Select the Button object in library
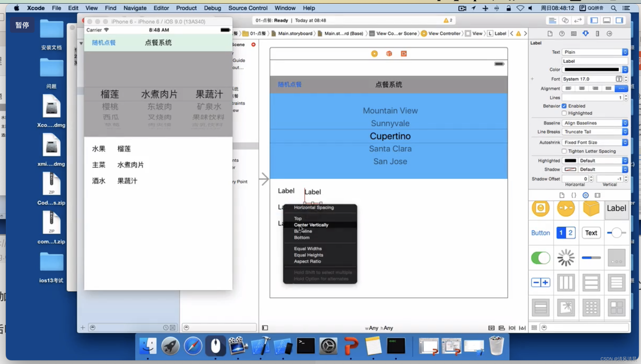This screenshot has width=641, height=364. point(540,233)
